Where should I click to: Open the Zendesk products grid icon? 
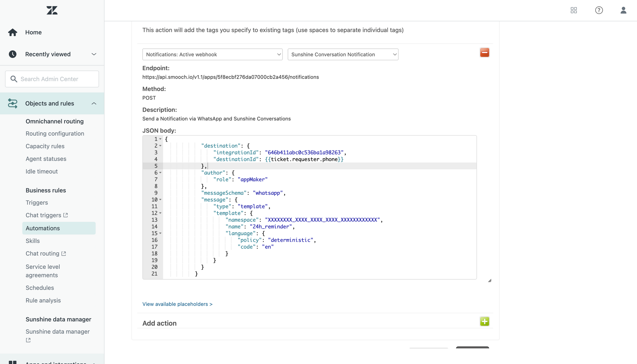[x=574, y=10]
